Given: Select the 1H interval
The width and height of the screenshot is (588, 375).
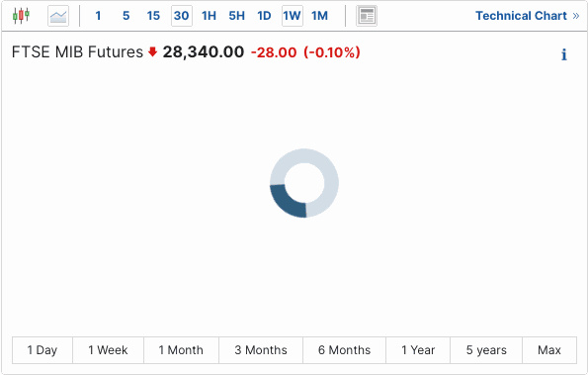Looking at the screenshot, I should (x=209, y=16).
